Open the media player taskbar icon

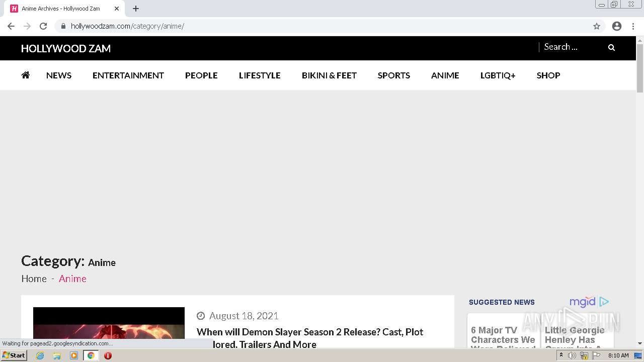74,355
